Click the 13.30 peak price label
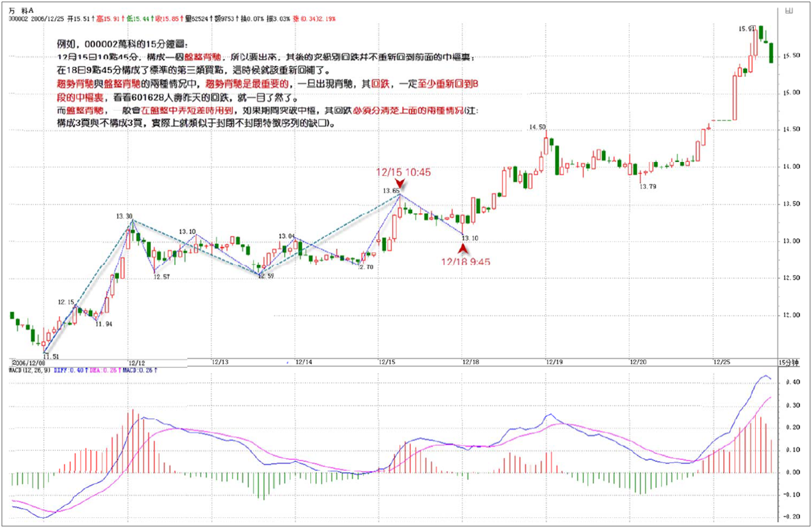The height and width of the screenshot is (528, 812). click(x=124, y=216)
